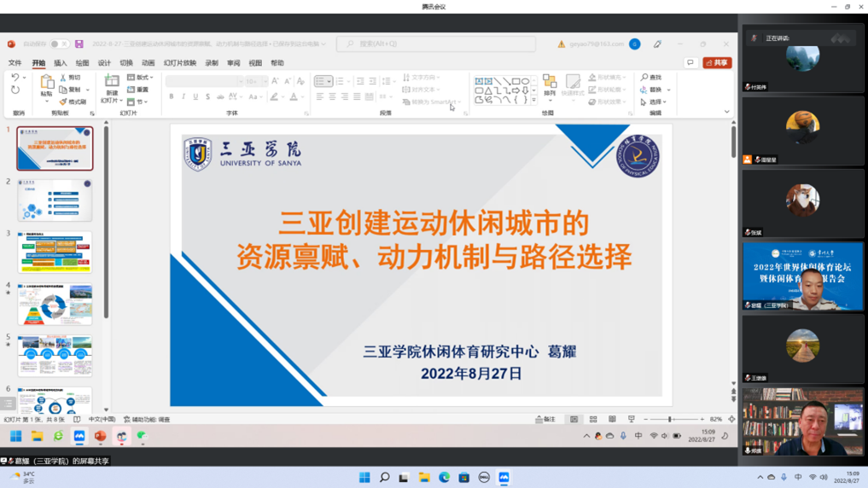Image resolution: width=868 pixels, height=488 pixels.
Task: Collapse the ribbon with chevron
Action: point(727,112)
